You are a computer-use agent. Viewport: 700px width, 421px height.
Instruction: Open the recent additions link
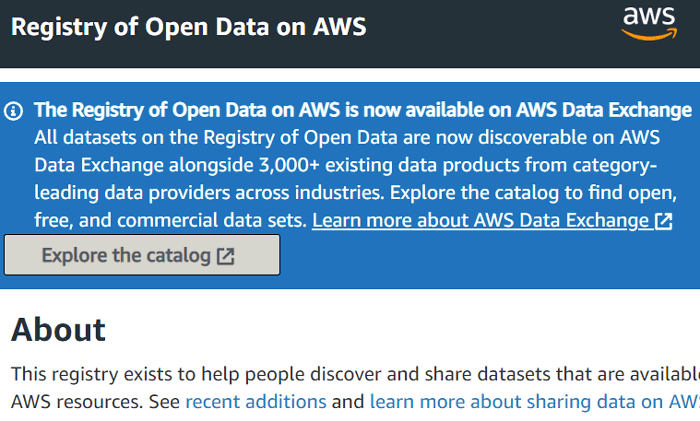(x=256, y=402)
